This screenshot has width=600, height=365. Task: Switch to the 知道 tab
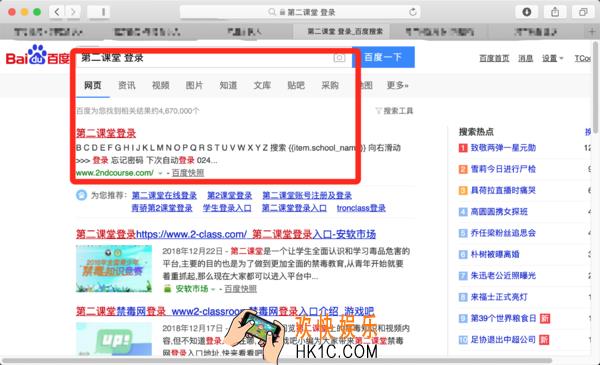228,85
